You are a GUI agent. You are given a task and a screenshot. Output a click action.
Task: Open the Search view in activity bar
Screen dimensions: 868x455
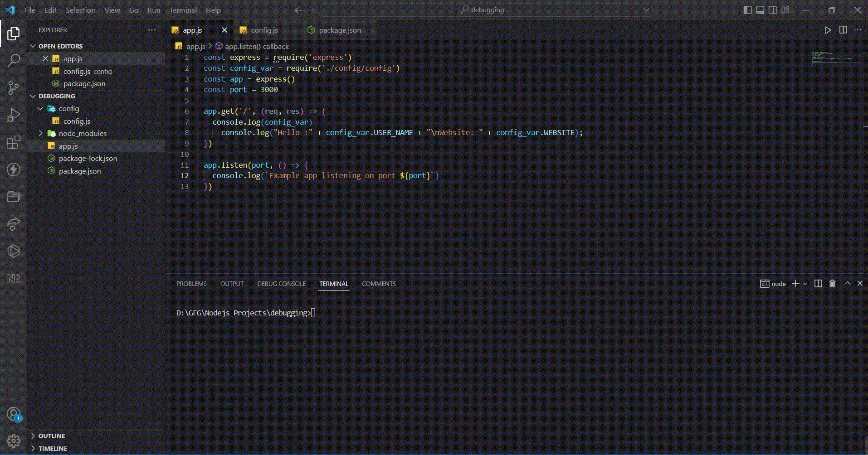click(14, 60)
